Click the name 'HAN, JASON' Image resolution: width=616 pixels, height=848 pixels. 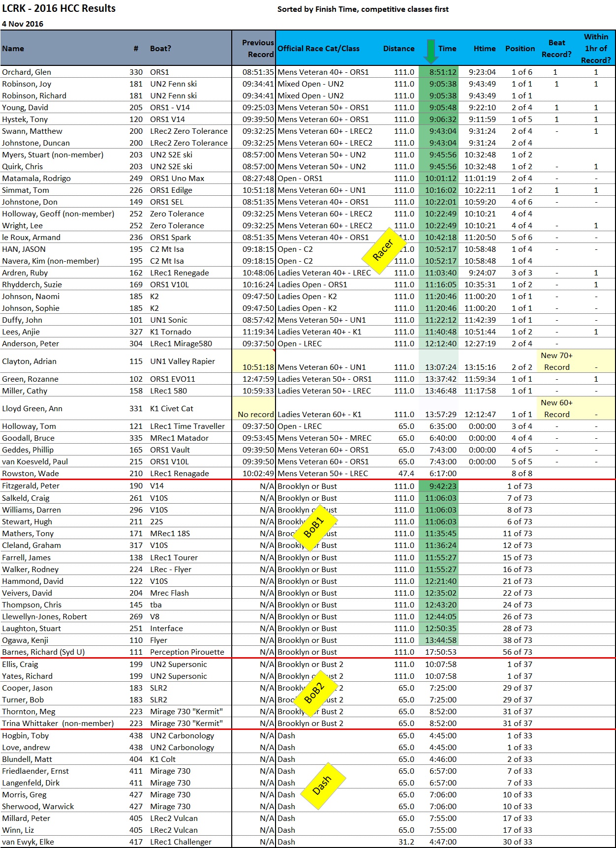24,249
